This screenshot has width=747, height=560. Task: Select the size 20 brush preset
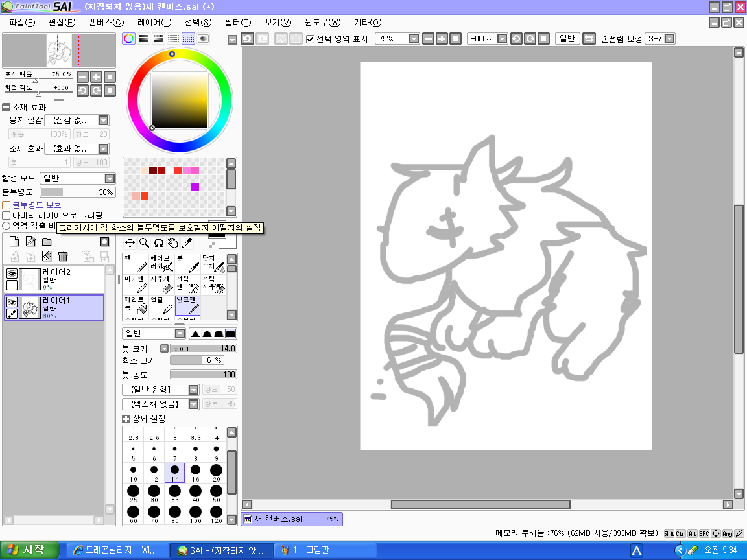[x=216, y=472]
